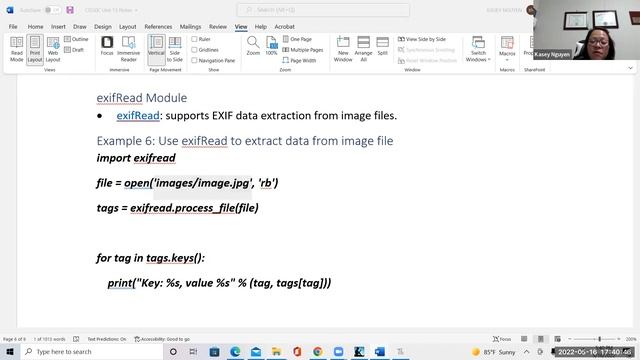This screenshot has width=640, height=360.
Task: Open the Design tab
Action: pyautogui.click(x=103, y=27)
